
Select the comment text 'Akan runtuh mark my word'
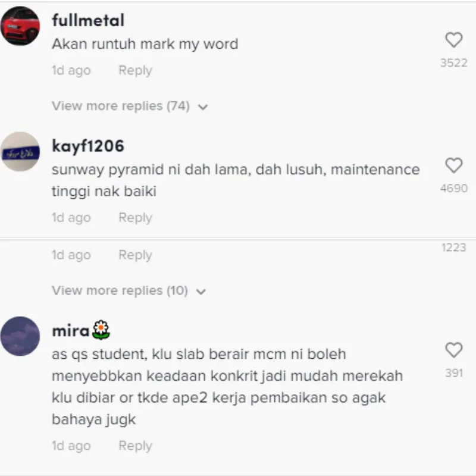point(145,44)
